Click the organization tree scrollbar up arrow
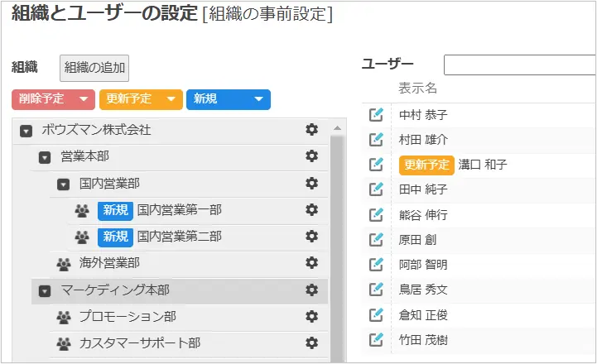The width and height of the screenshot is (597, 364). (x=336, y=128)
